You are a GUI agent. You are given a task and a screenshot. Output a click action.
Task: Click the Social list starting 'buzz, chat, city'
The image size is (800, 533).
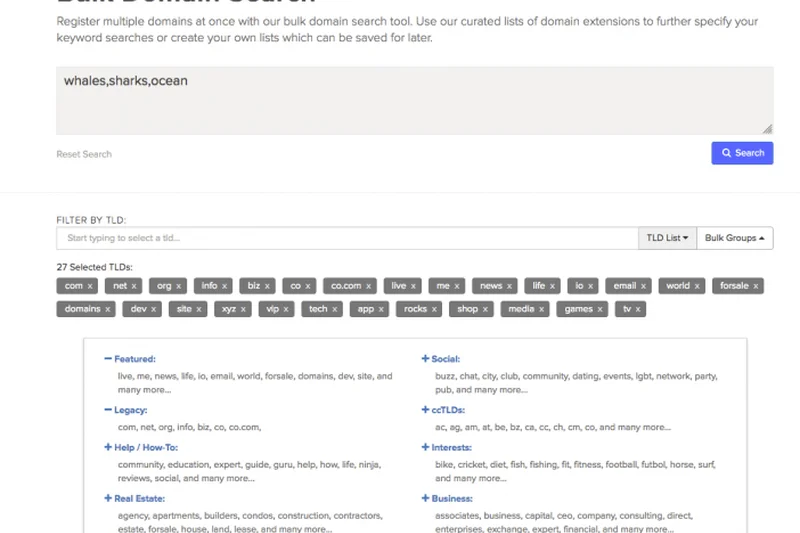click(x=576, y=383)
